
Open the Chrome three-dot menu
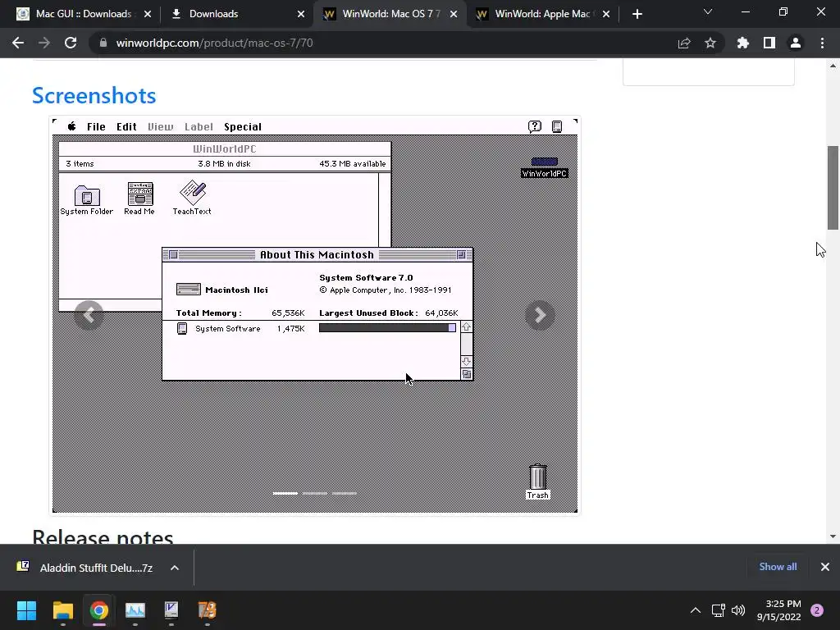pos(822,43)
